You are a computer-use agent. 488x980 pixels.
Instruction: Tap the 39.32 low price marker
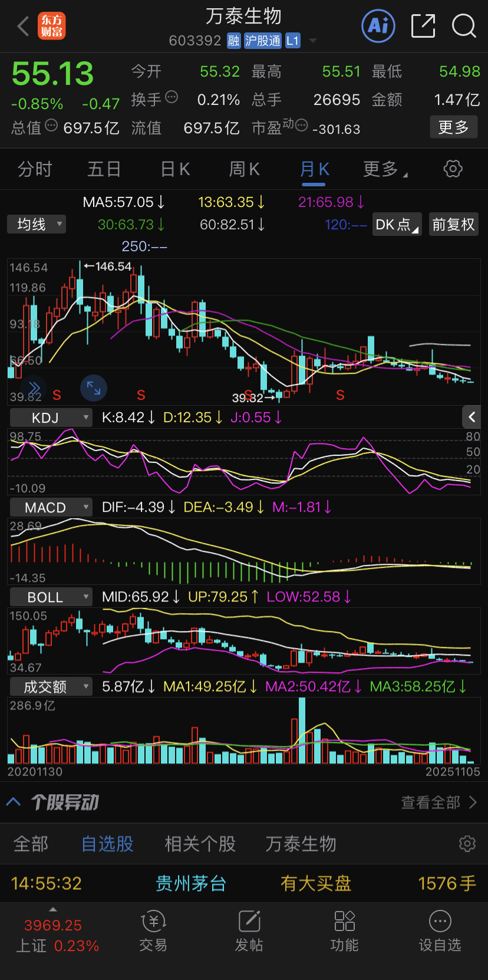pos(253,398)
